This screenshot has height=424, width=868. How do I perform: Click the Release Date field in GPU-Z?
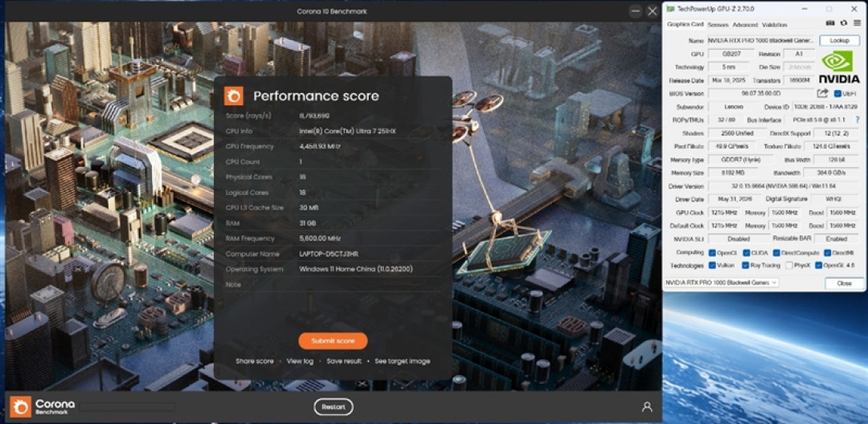click(x=727, y=80)
